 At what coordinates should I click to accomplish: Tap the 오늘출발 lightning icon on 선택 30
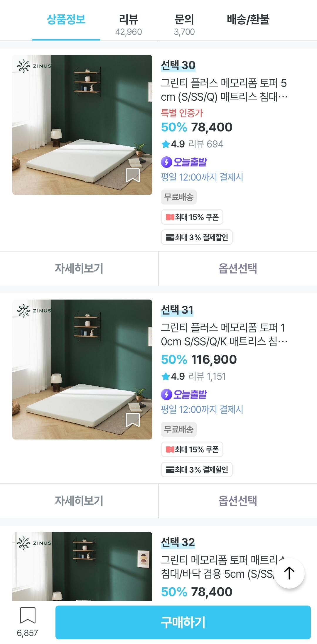click(x=166, y=162)
